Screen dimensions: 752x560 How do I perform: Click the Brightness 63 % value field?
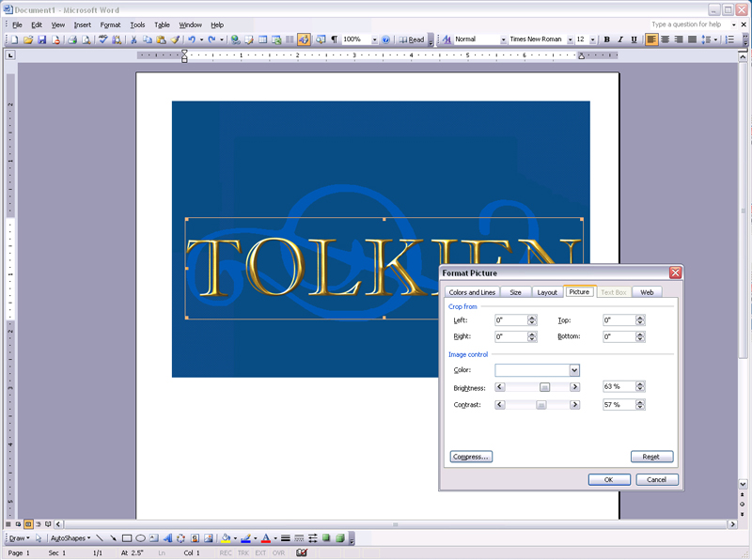pyautogui.click(x=619, y=386)
